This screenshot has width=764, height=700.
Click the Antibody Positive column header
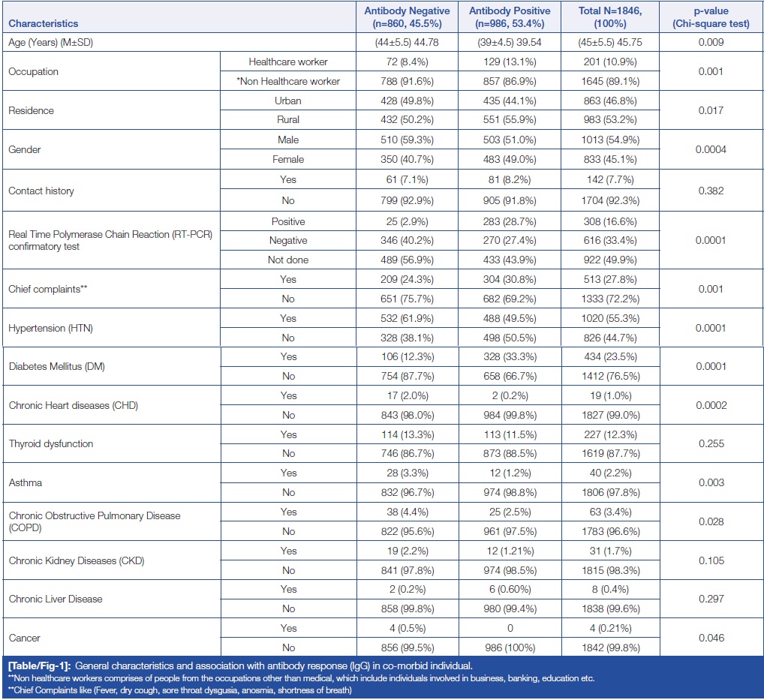pyautogui.click(x=509, y=17)
